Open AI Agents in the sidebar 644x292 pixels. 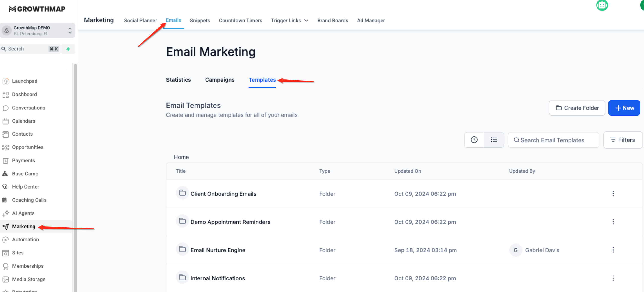tap(23, 213)
